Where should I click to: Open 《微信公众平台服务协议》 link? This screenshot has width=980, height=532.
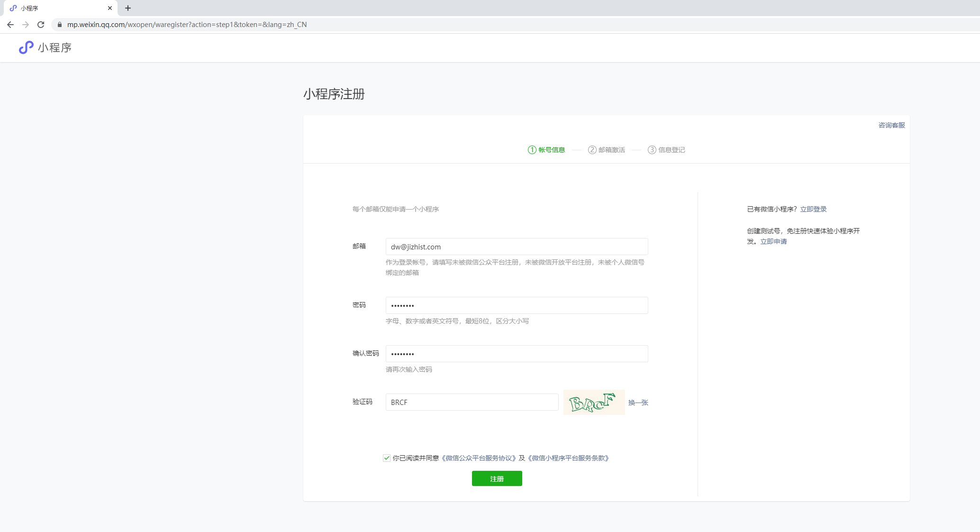click(x=479, y=458)
